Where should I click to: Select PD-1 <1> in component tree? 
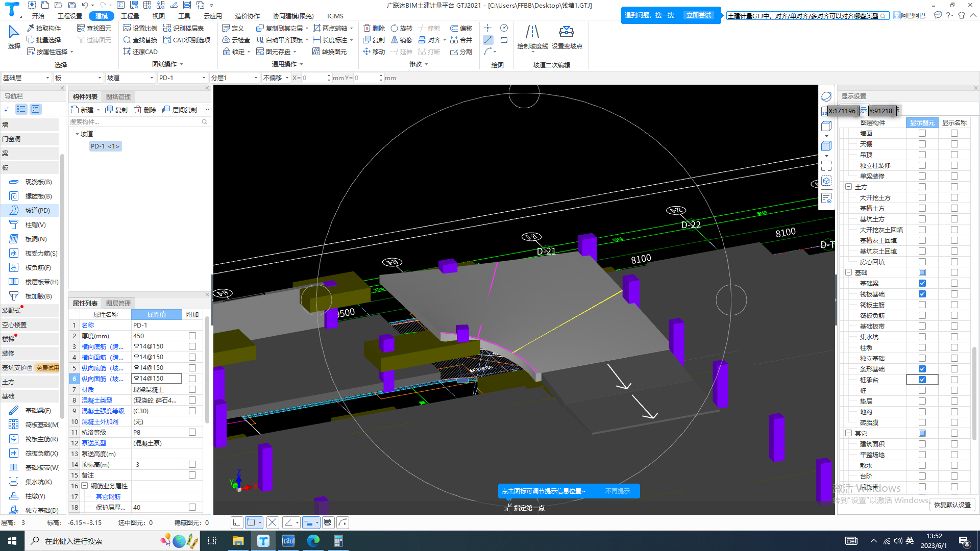coord(105,146)
